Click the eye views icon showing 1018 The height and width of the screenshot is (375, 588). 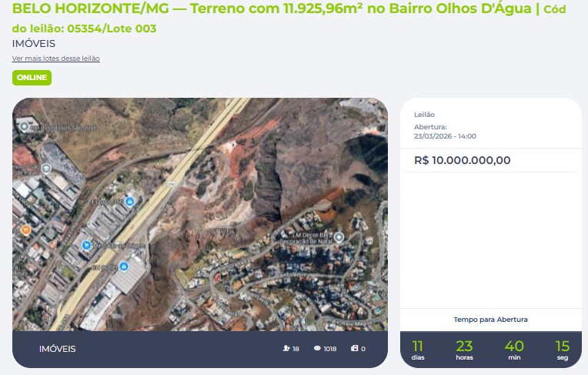click(x=317, y=348)
